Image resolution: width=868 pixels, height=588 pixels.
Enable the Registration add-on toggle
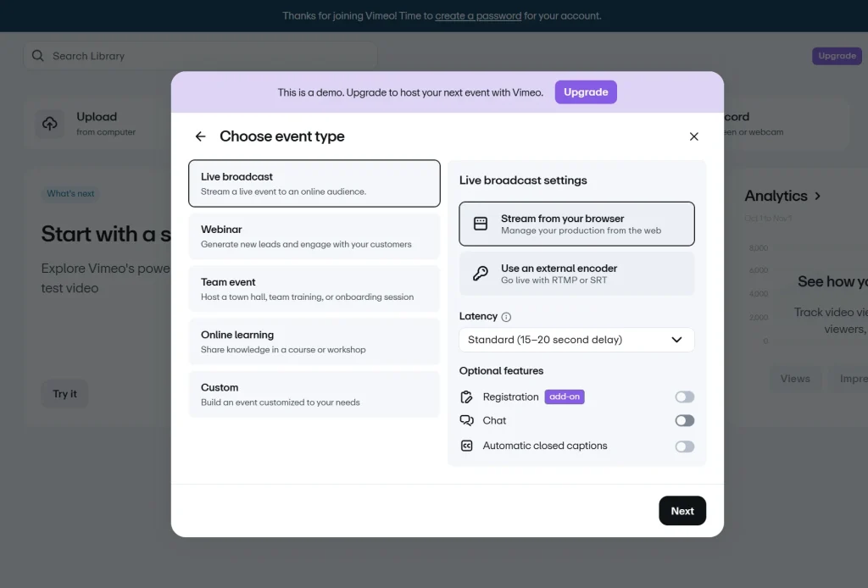(x=684, y=396)
